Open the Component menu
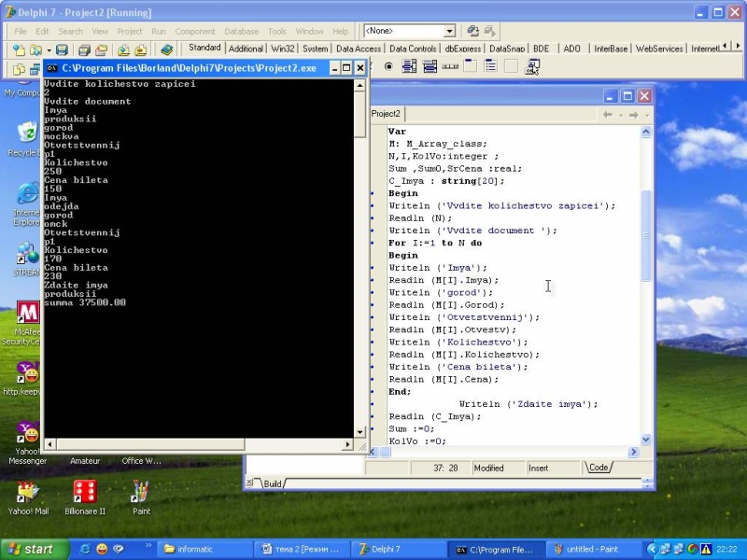 click(195, 32)
